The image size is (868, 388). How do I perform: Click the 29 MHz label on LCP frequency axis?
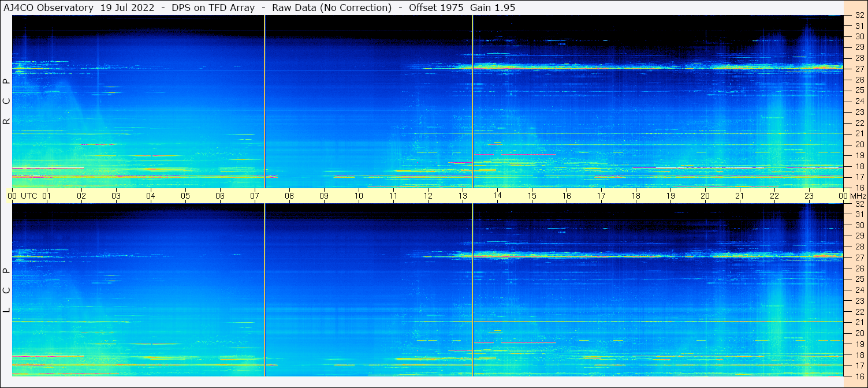click(x=859, y=236)
